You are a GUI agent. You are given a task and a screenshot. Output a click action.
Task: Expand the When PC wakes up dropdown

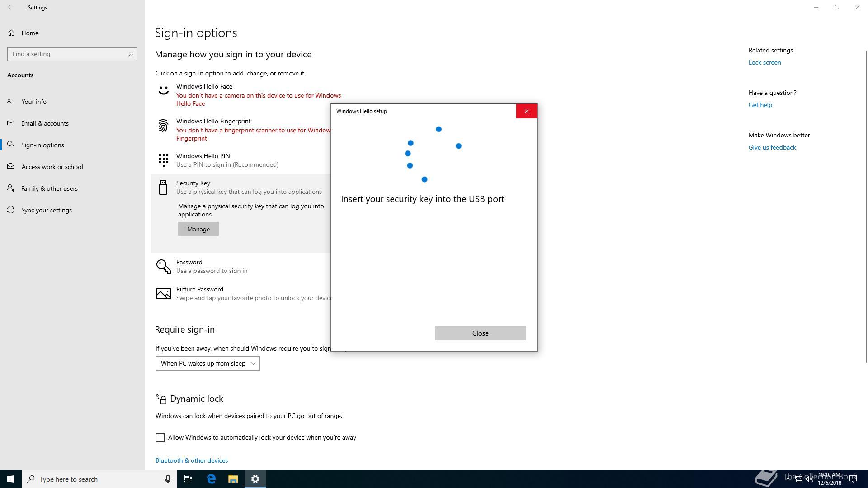click(208, 363)
